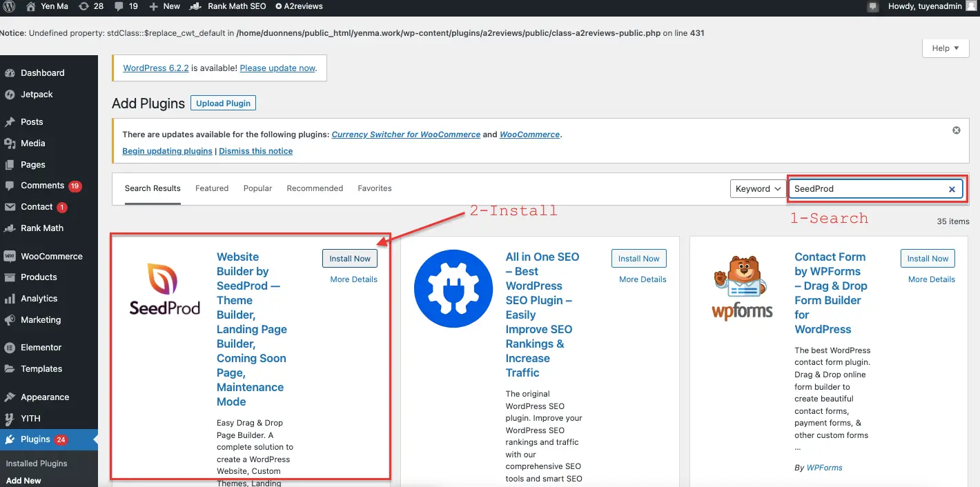Switch to the Favorites tab
980x487 pixels.
click(x=375, y=188)
